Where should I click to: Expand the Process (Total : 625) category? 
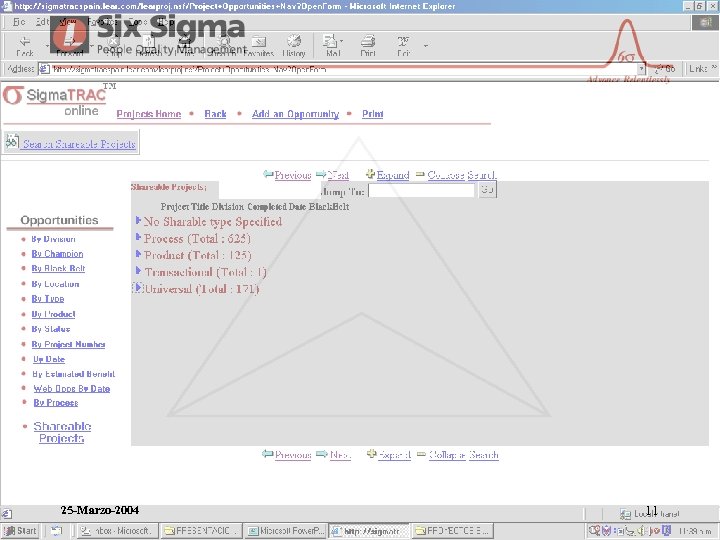(x=138, y=237)
